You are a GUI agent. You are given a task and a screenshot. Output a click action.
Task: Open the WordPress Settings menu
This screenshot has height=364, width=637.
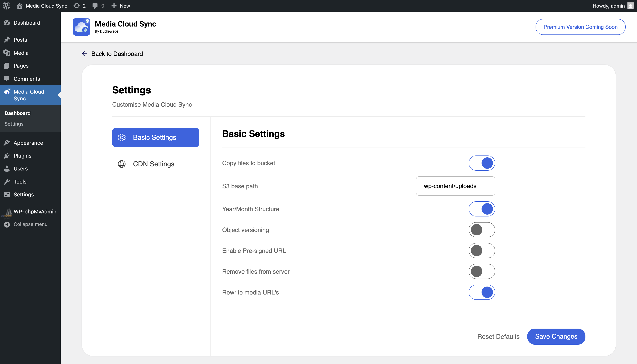[x=30, y=194]
